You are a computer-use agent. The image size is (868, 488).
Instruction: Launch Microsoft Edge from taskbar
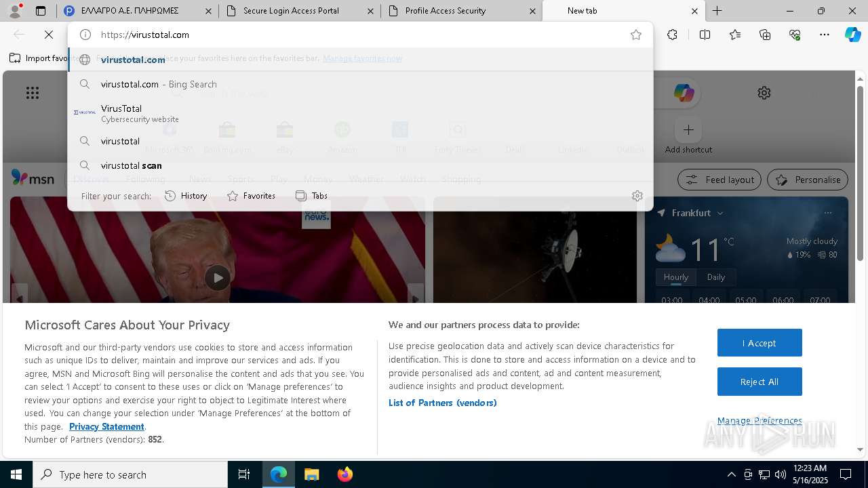279,474
